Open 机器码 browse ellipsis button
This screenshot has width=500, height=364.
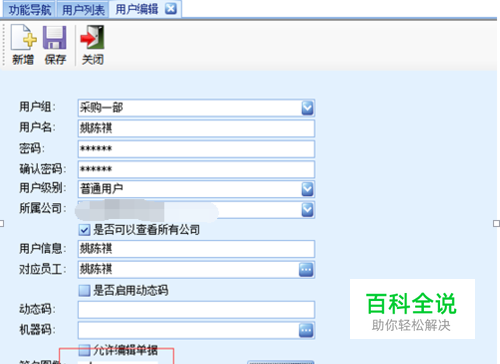[306, 331]
